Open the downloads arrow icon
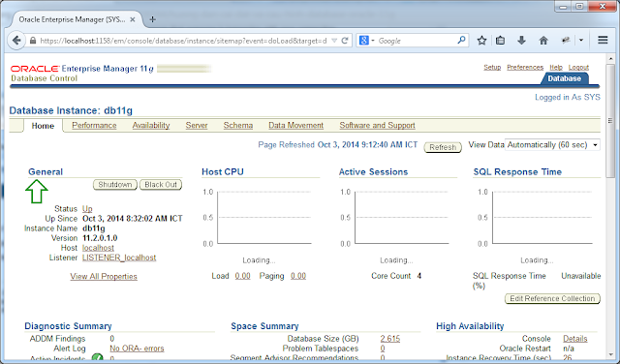Viewport: 620px width, 364px height. click(521, 41)
